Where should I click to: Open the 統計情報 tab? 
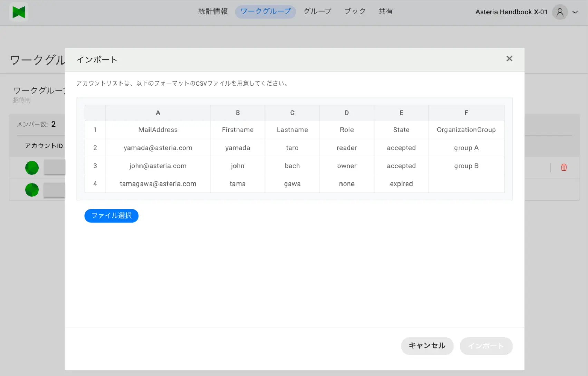click(x=213, y=11)
